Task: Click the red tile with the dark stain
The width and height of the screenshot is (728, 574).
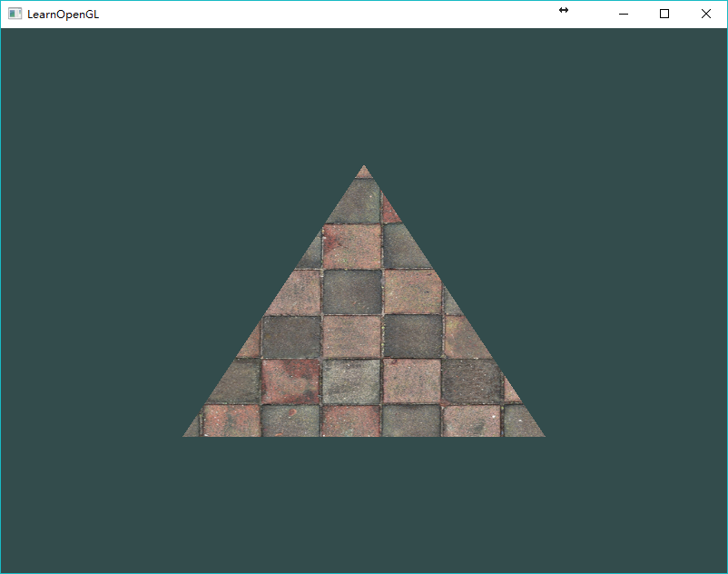Action: (x=290, y=381)
